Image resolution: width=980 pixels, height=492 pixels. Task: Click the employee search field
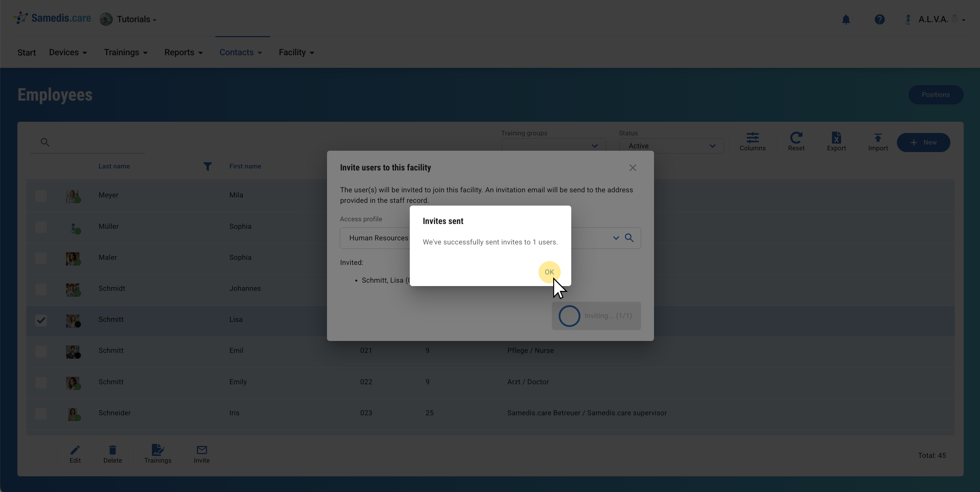tap(95, 143)
